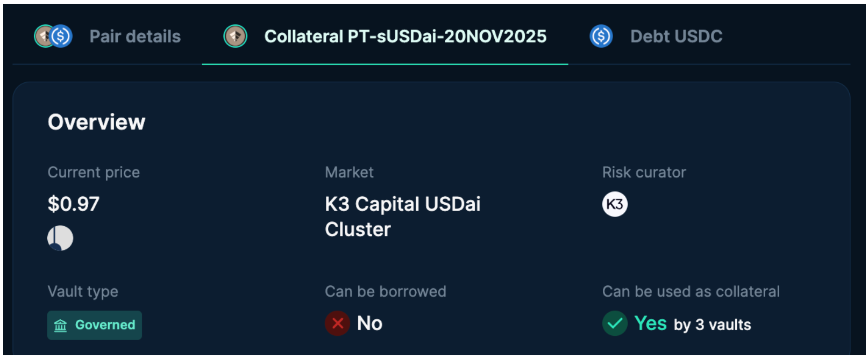Click the USDC coin icon beside Debt USDC

(x=601, y=37)
